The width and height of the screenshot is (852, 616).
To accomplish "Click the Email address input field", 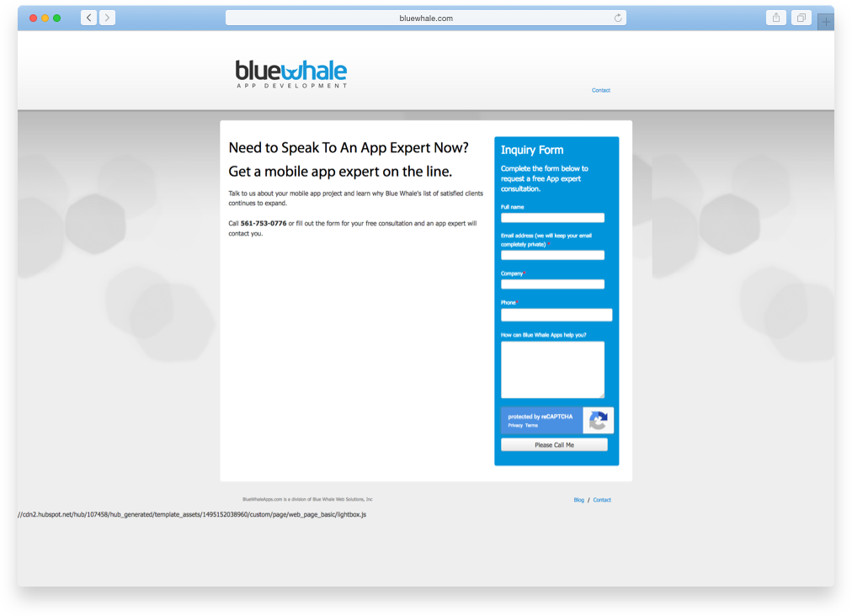I will click(552, 255).
